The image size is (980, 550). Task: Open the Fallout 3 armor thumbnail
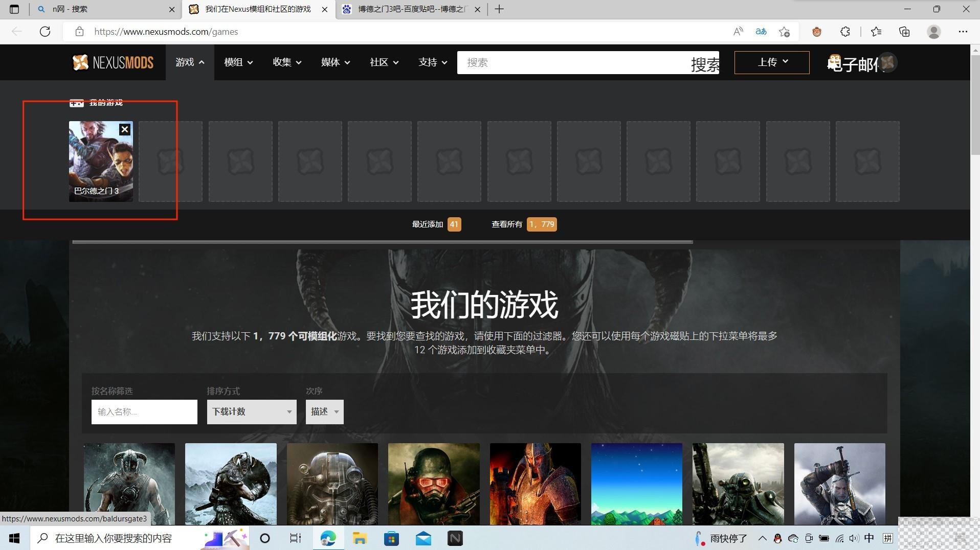(738, 484)
